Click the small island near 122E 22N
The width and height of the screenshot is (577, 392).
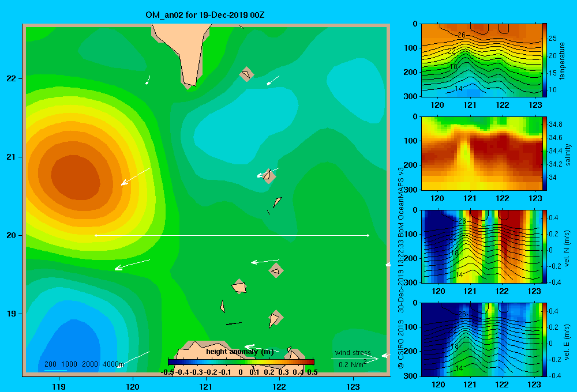click(x=246, y=74)
